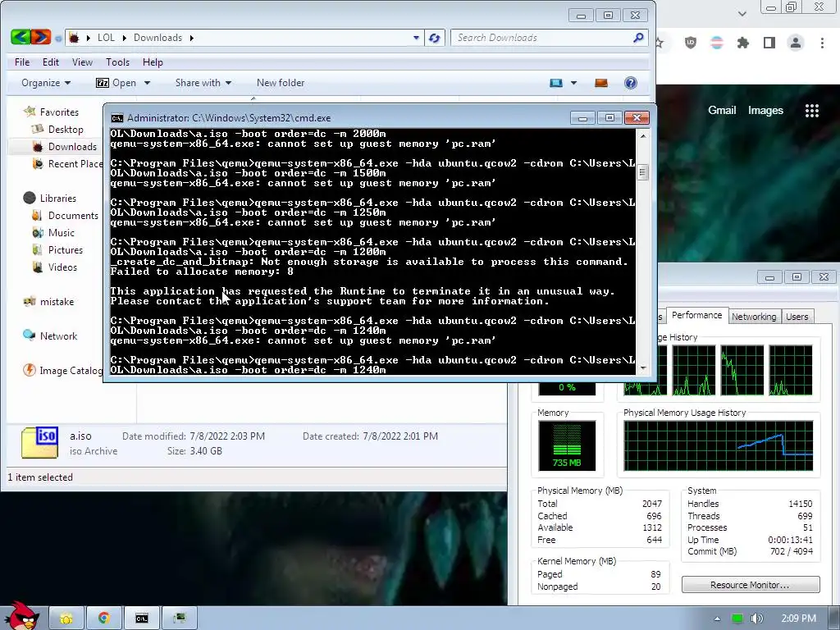840x630 pixels.
Task: Open the View menu in Explorer
Action: (x=82, y=62)
